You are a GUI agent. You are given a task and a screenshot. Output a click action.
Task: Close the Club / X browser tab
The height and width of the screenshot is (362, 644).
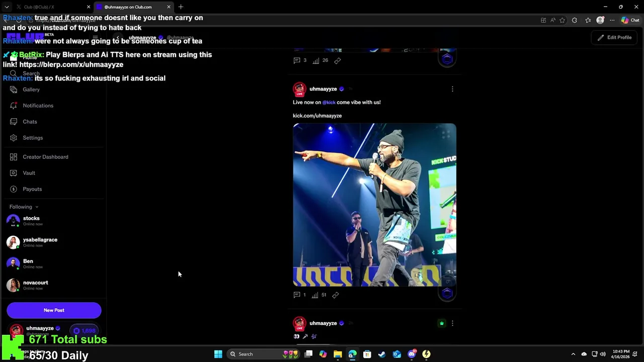[x=89, y=7]
